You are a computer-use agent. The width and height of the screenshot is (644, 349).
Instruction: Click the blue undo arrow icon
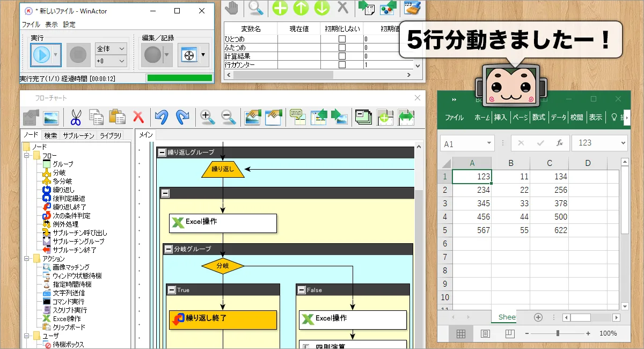[x=162, y=117]
